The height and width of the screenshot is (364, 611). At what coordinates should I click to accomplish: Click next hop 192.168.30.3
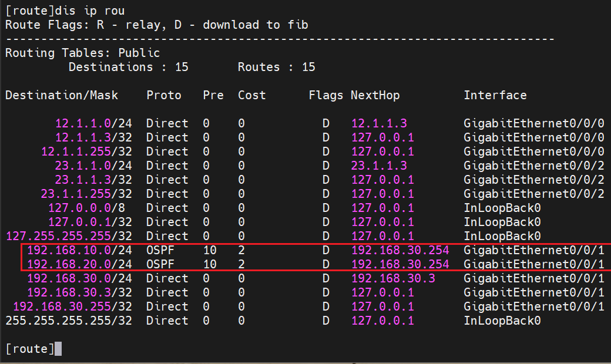[x=393, y=278]
